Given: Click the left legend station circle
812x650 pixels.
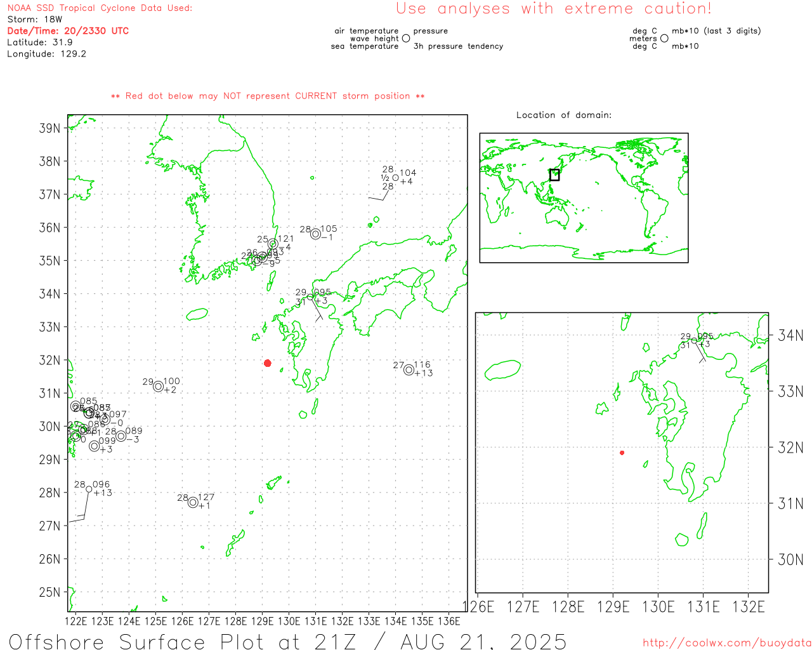Looking at the screenshot, I should 406,38.
